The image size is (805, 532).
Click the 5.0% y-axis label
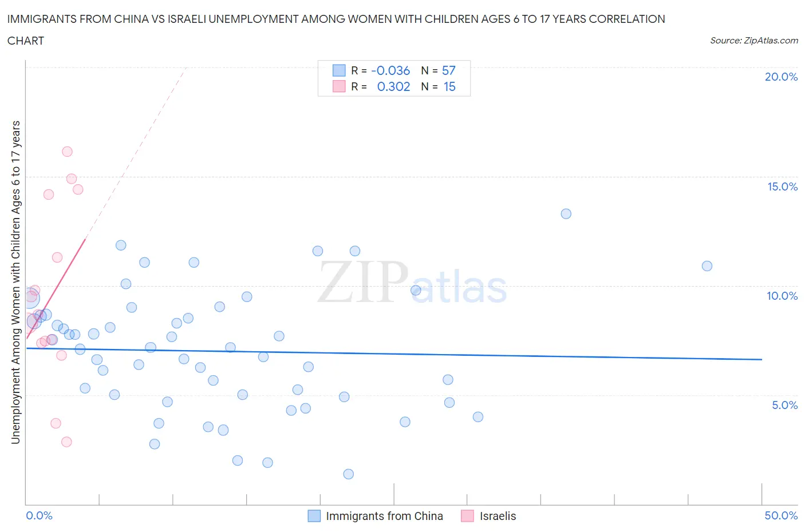pos(784,405)
